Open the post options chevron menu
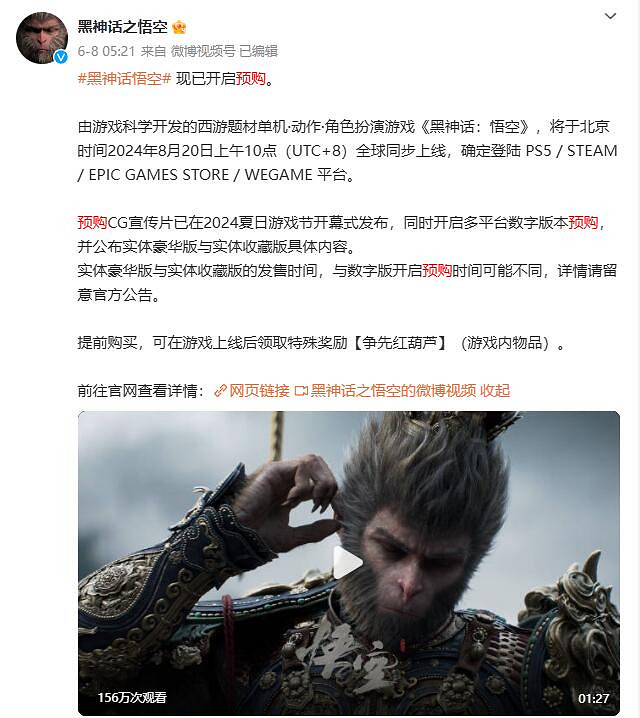 (610, 16)
